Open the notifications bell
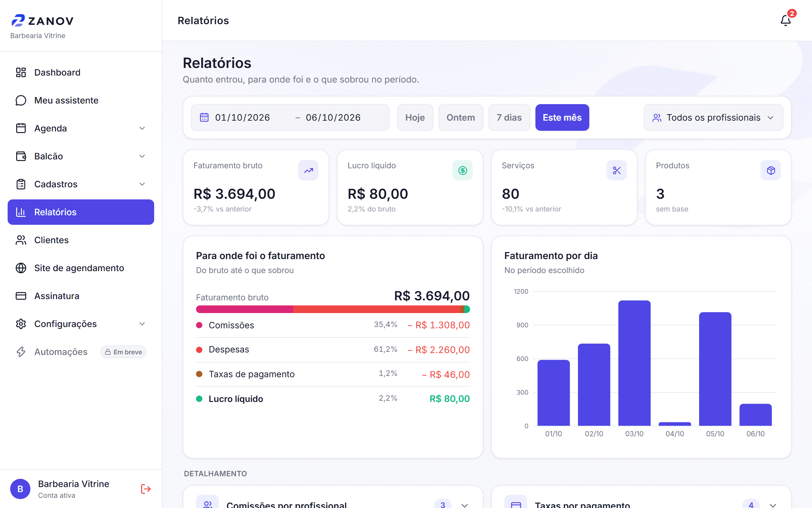 tap(785, 21)
